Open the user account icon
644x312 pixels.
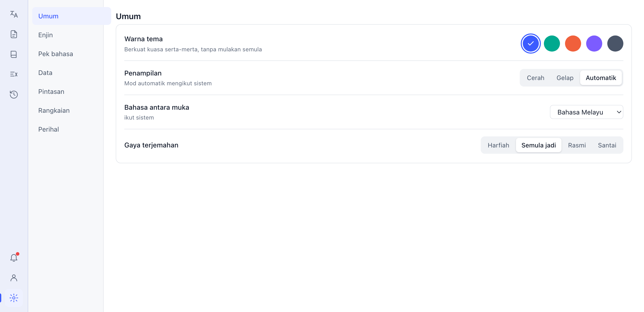tap(14, 278)
